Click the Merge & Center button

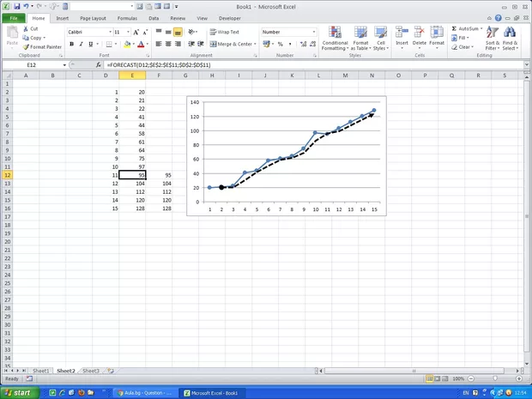pos(232,44)
